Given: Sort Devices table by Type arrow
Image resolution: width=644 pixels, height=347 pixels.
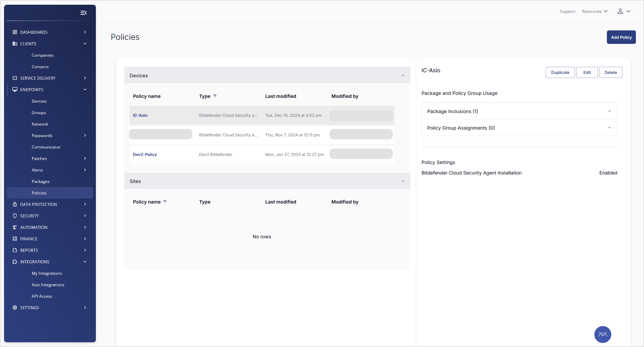Looking at the screenshot, I should click(x=215, y=96).
